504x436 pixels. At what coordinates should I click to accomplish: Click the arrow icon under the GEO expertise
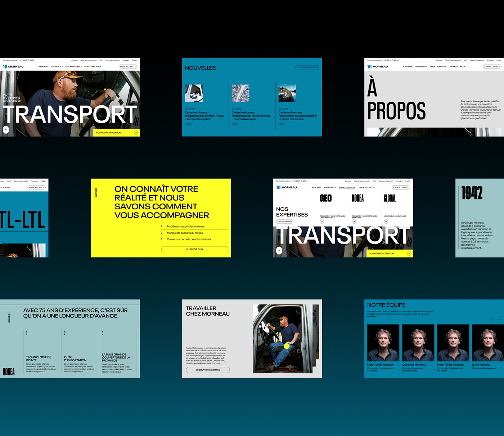coord(322,222)
